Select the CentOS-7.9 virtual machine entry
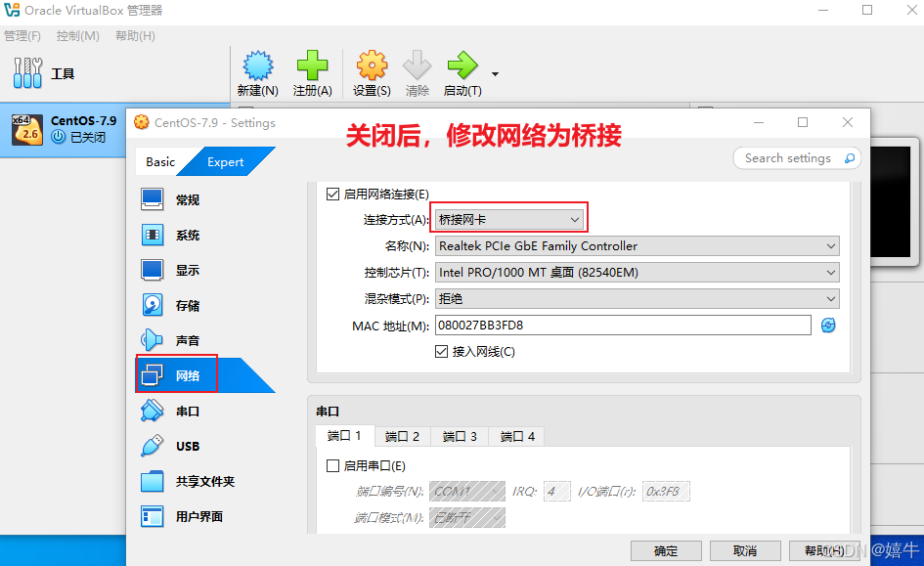The width and height of the screenshot is (924, 566). tap(63, 129)
